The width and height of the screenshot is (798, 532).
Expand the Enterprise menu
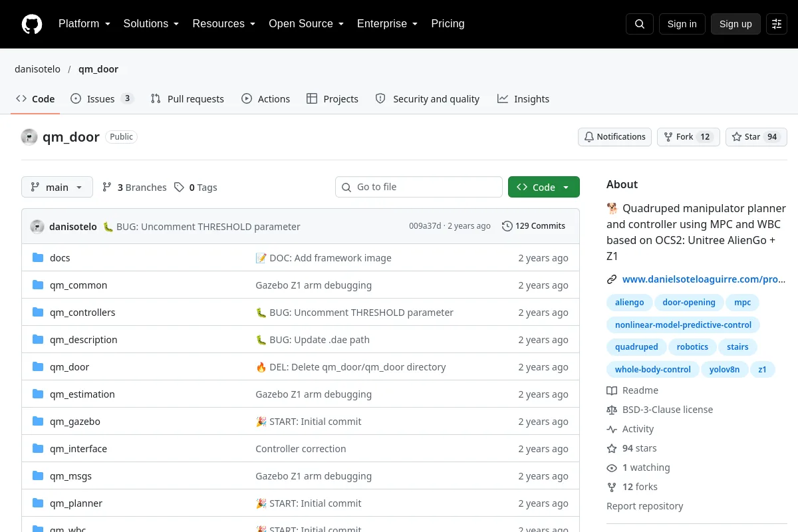(x=387, y=24)
